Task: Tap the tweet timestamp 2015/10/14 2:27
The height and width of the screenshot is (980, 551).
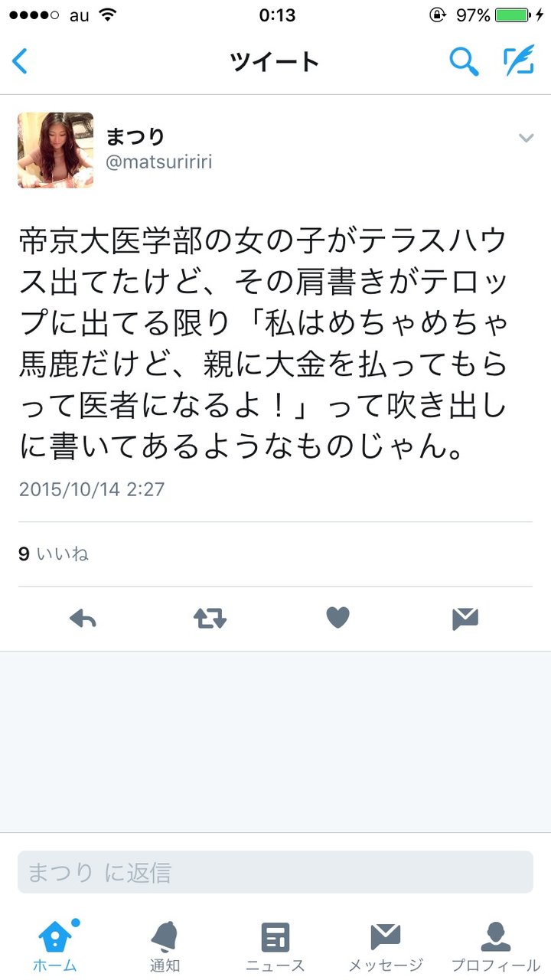Action: (92, 488)
